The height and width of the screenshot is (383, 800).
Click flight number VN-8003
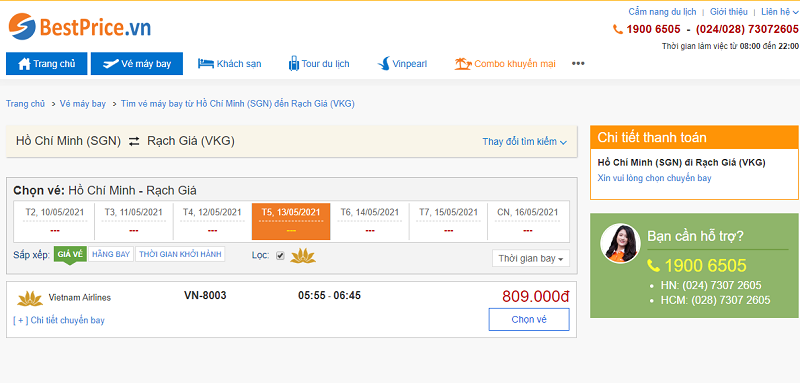[x=205, y=295]
